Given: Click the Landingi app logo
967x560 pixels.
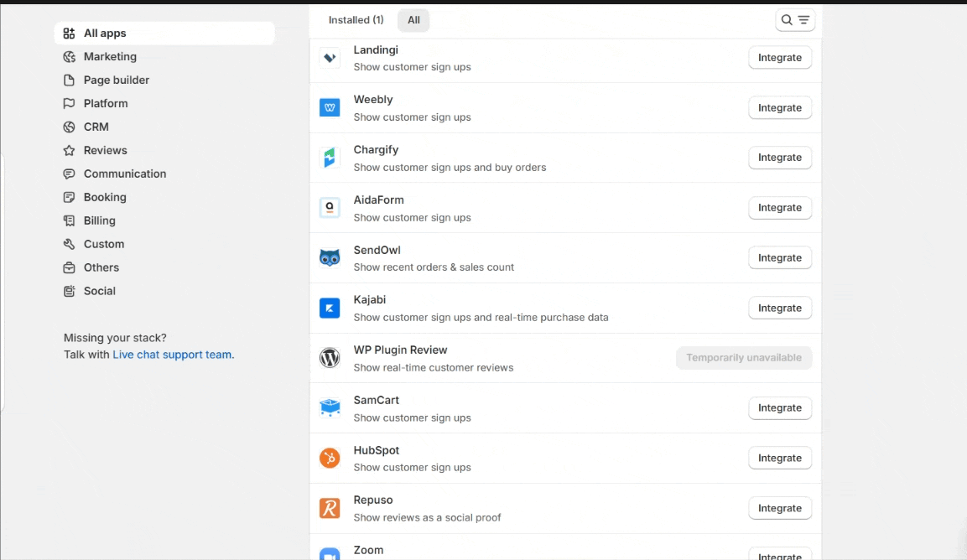Looking at the screenshot, I should (x=330, y=58).
